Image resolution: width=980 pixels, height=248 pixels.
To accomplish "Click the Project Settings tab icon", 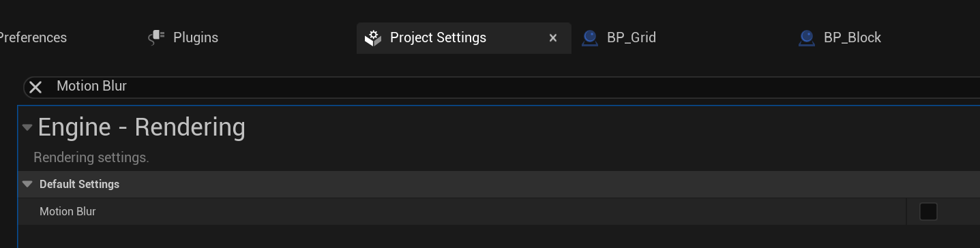I will click(x=372, y=38).
